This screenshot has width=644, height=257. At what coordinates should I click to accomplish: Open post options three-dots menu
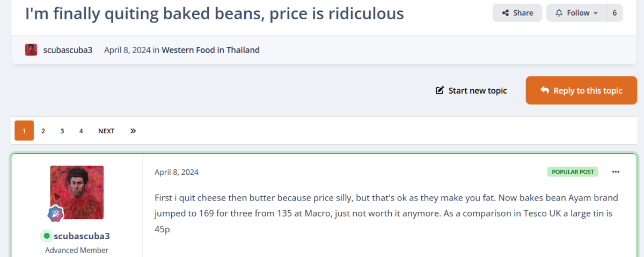[x=616, y=172]
